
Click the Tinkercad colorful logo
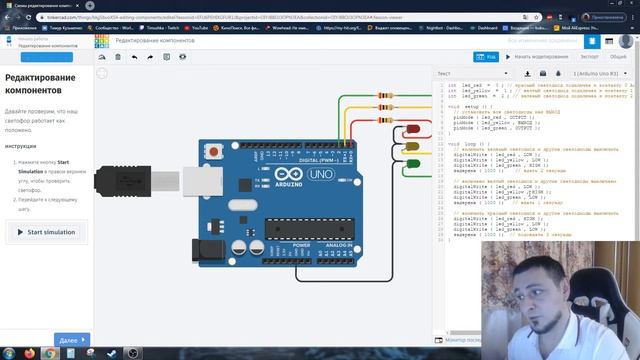click(x=102, y=41)
